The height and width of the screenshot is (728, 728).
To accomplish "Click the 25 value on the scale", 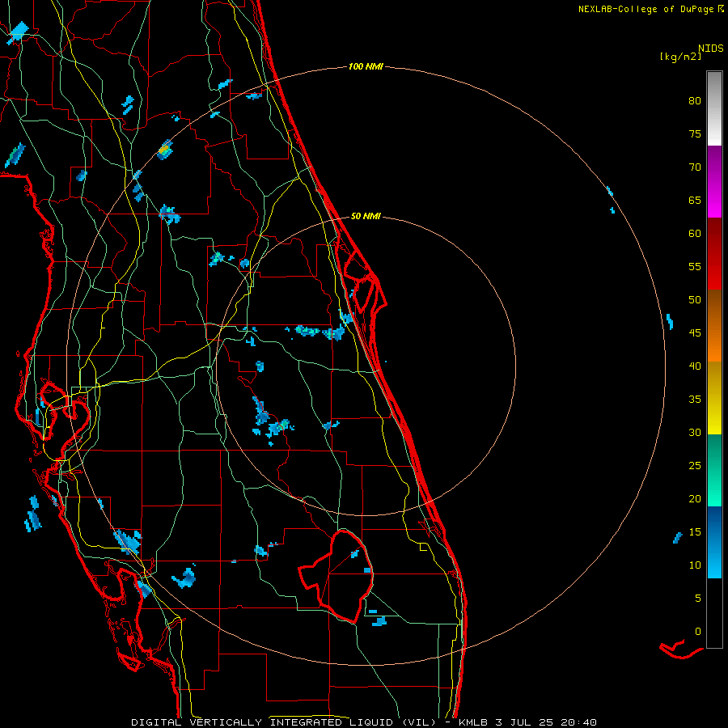I will (695, 466).
